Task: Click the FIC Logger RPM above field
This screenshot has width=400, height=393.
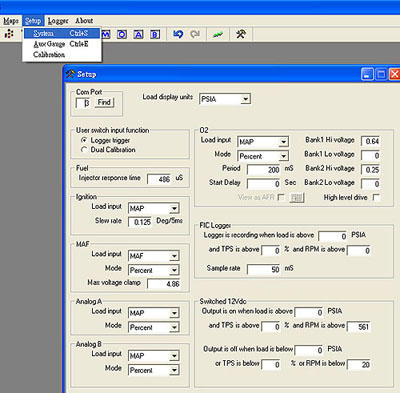Action: (x=359, y=251)
